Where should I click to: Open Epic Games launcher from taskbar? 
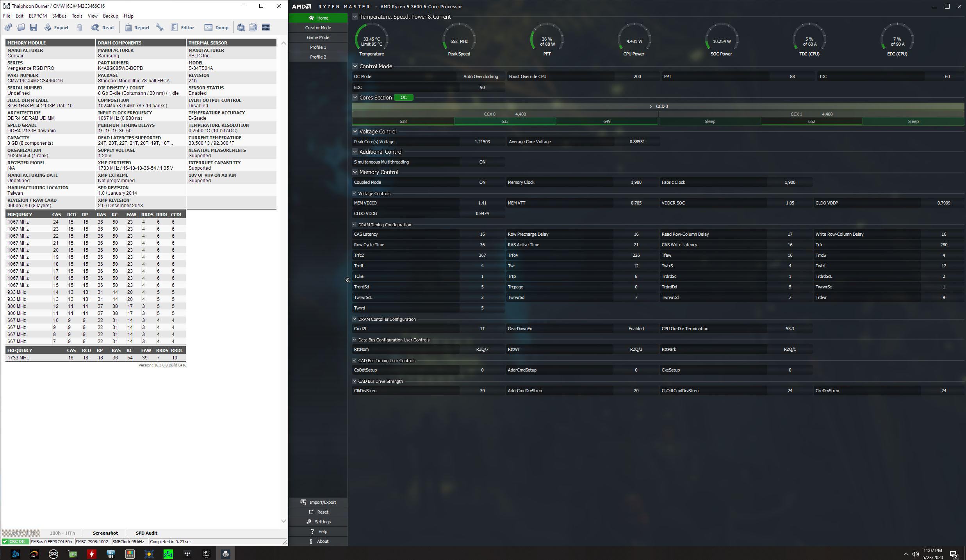[207, 553]
